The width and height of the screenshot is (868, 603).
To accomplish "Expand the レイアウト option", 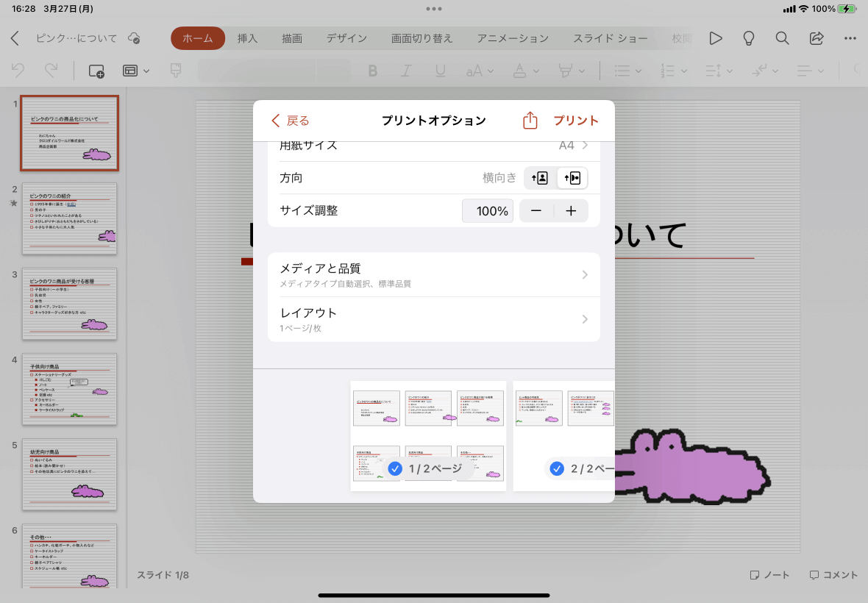I will [x=434, y=319].
